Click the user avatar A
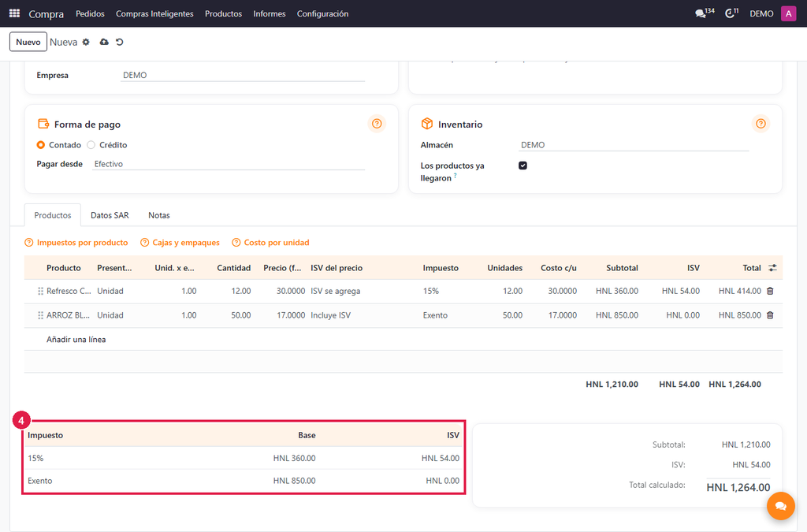The height and width of the screenshot is (532, 807). 788,13
